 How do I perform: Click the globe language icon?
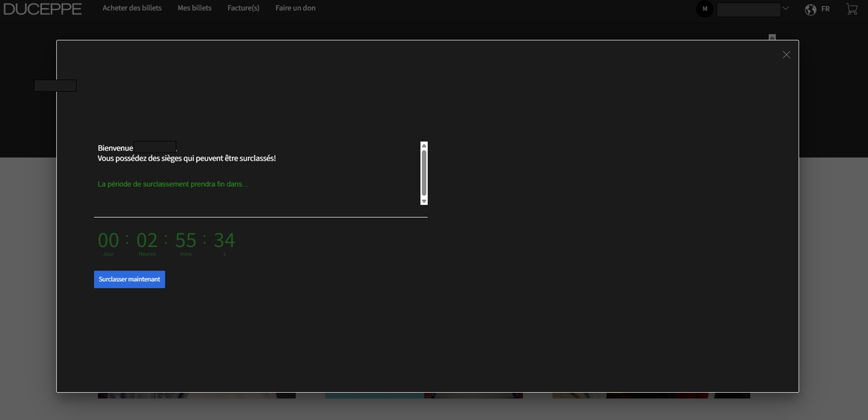click(x=810, y=9)
